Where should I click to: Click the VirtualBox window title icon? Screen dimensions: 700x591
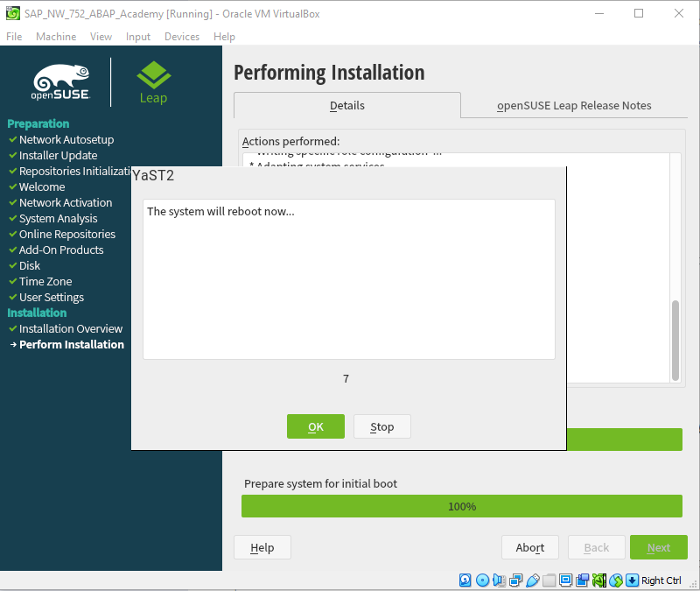[13, 13]
